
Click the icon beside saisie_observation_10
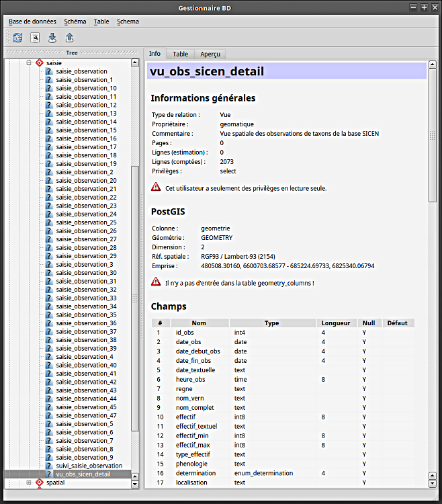(x=49, y=88)
